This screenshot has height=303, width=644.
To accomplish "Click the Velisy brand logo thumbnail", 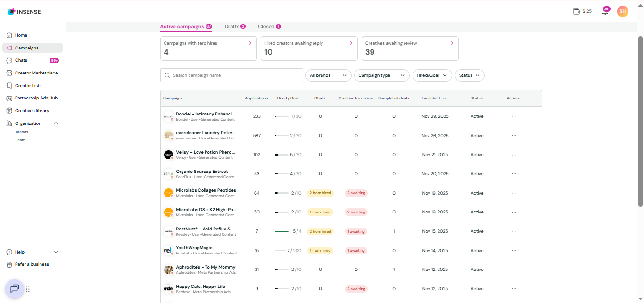I will click(168, 155).
